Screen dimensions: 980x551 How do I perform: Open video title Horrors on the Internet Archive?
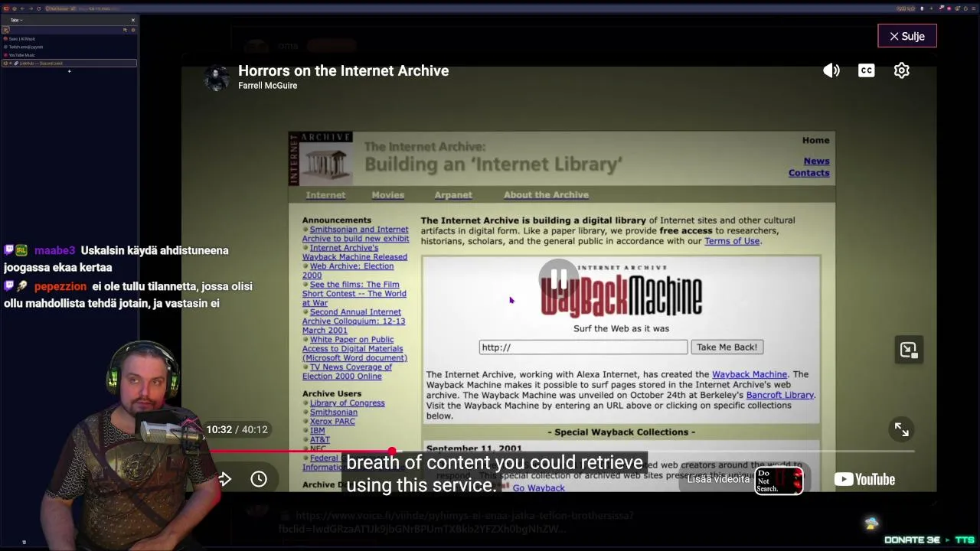[x=343, y=70]
